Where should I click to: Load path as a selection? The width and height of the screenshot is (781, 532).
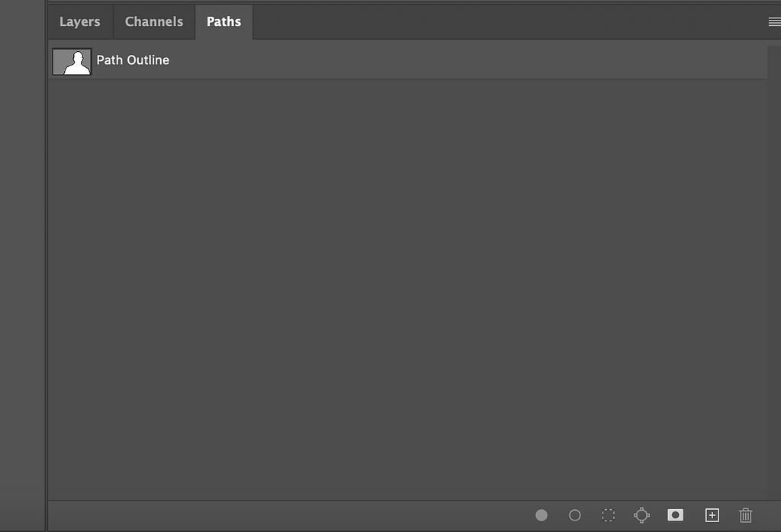coord(608,515)
